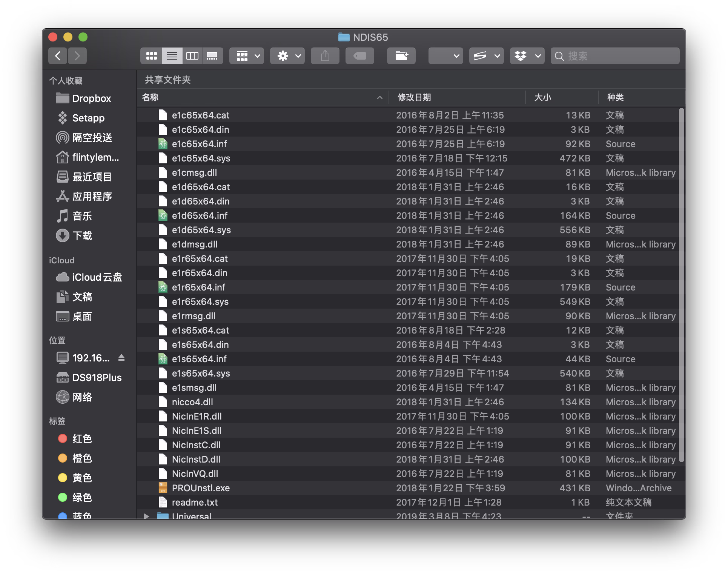The height and width of the screenshot is (575, 728).
Task: Select the red (红色) tag
Action: (x=82, y=439)
